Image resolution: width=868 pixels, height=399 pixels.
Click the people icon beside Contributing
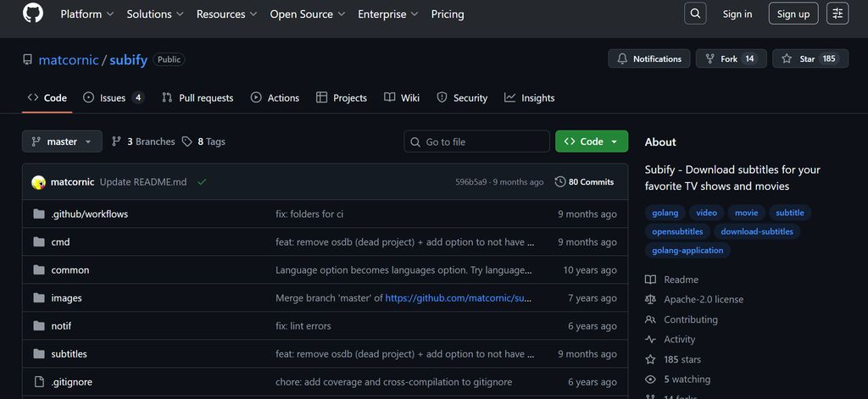(650, 319)
